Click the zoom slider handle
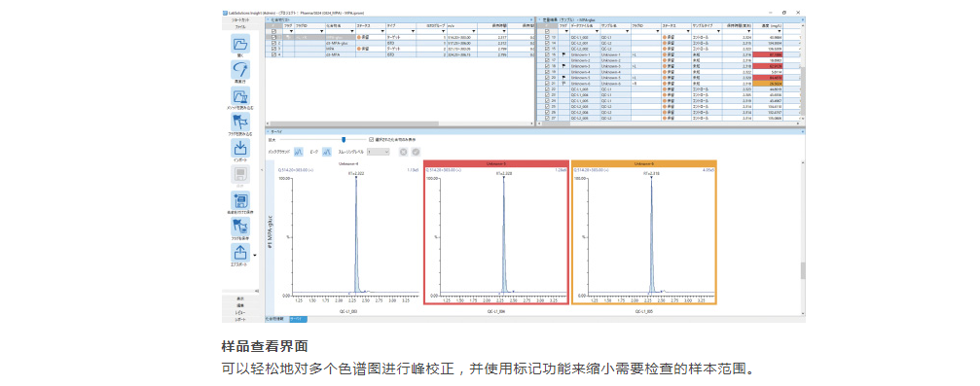This screenshot has height=386, width=980. (344, 139)
